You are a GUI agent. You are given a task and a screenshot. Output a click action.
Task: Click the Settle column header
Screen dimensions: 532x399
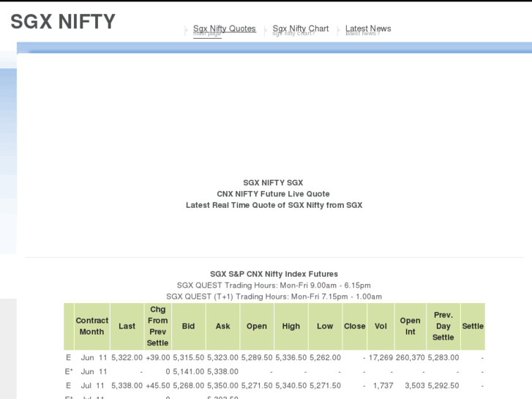pyautogui.click(x=473, y=326)
